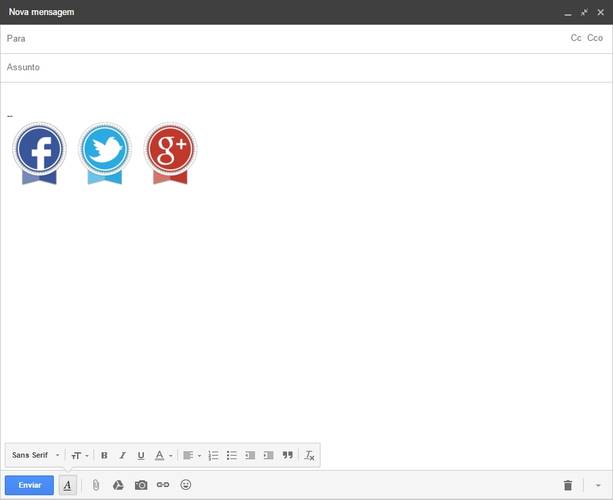This screenshot has width=613, height=500.
Task: Open the text size dropdown
Action: tap(80, 455)
